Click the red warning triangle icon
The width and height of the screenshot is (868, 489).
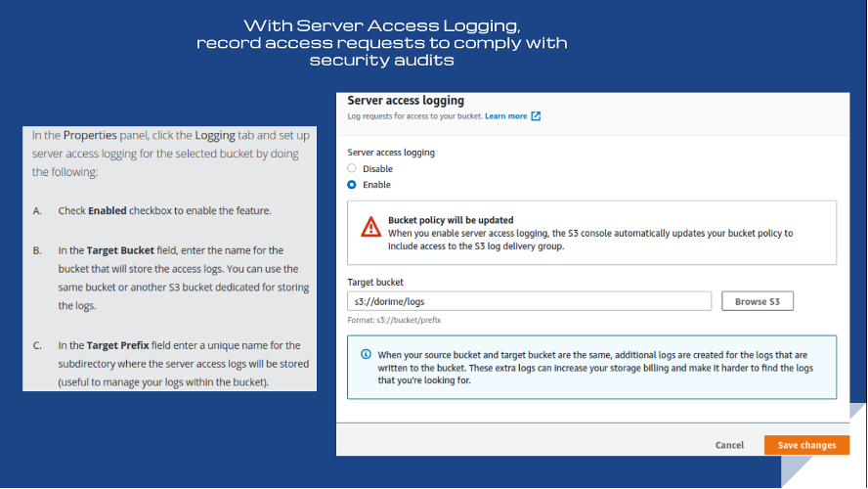(x=371, y=227)
